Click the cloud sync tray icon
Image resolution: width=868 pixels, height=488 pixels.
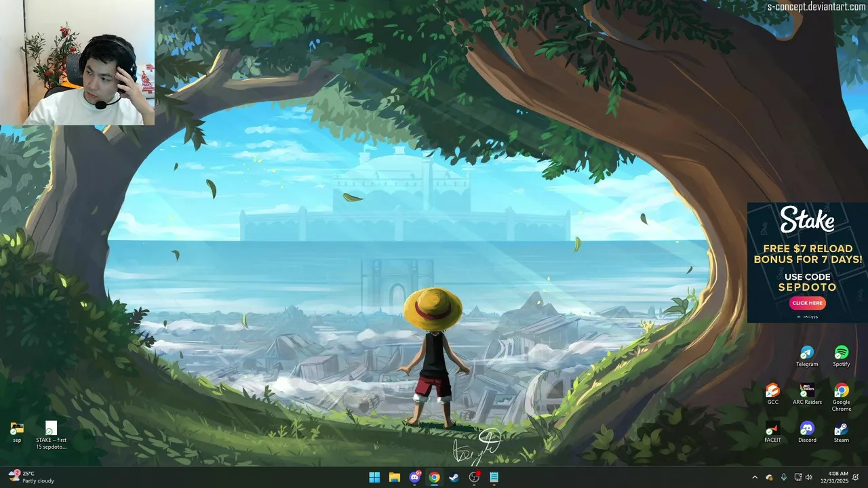[769, 477]
